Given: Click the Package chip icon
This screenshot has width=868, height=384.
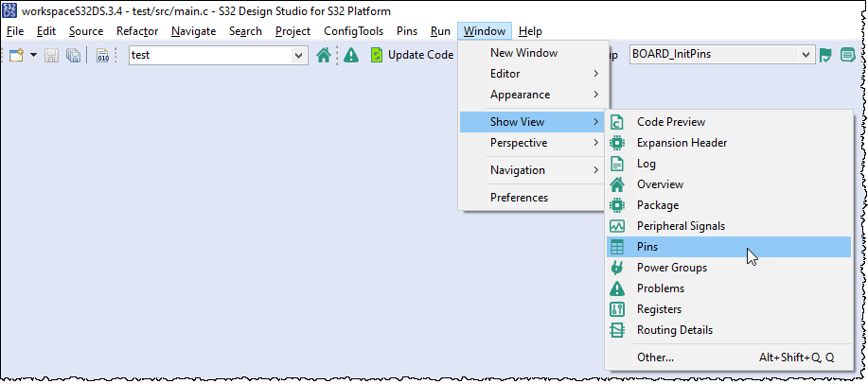Looking at the screenshot, I should tap(616, 205).
